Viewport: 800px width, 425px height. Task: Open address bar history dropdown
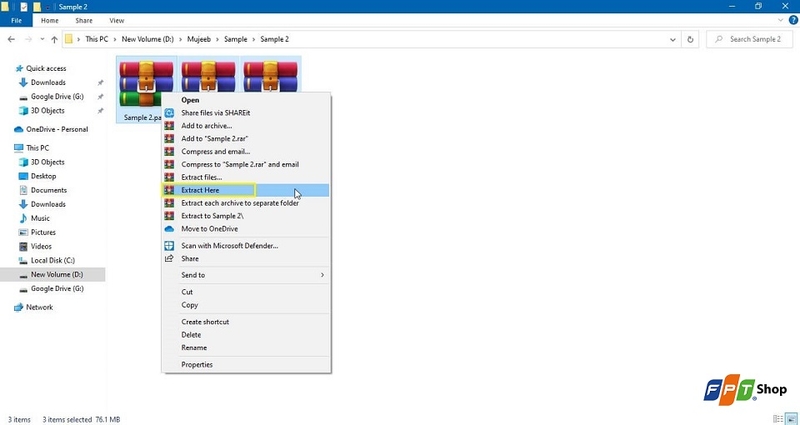672,39
